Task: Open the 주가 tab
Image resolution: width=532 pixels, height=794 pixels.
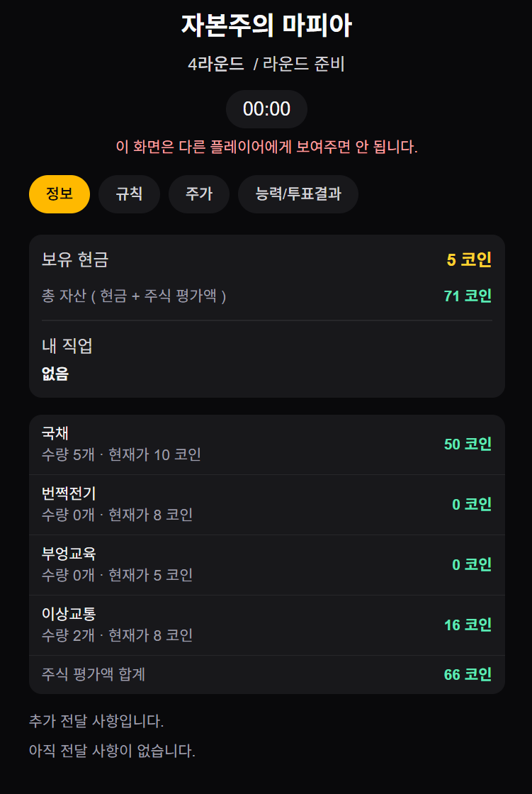Action: [199, 194]
